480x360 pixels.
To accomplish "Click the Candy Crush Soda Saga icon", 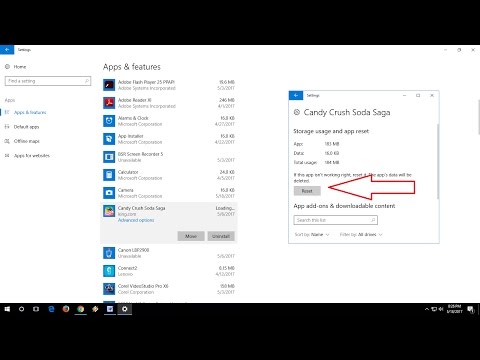I will tap(109, 211).
